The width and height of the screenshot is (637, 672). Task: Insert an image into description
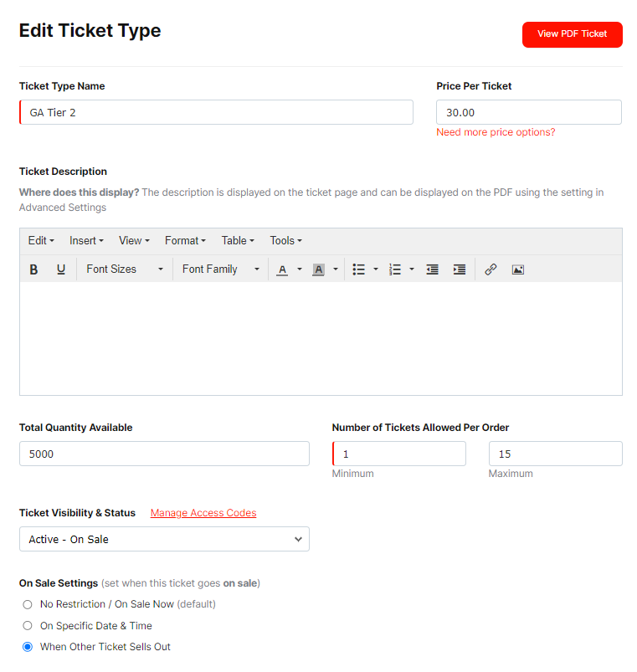(x=518, y=269)
